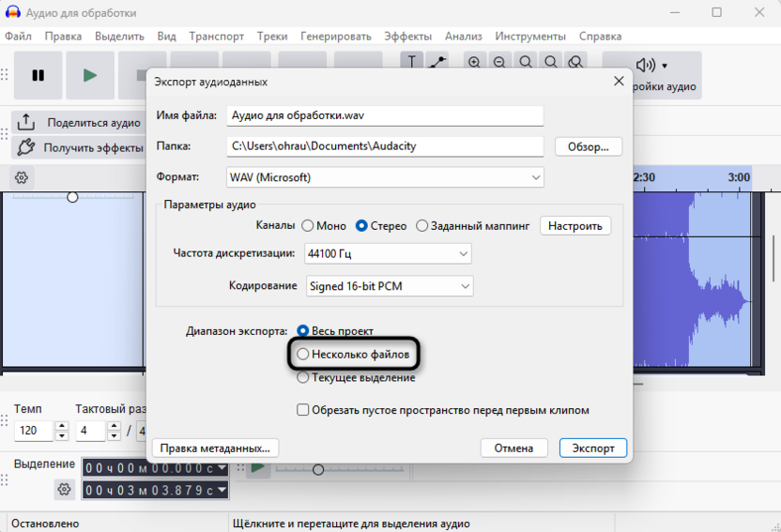Open the Справка menu
The width and height of the screenshot is (781, 532).
[x=600, y=37]
